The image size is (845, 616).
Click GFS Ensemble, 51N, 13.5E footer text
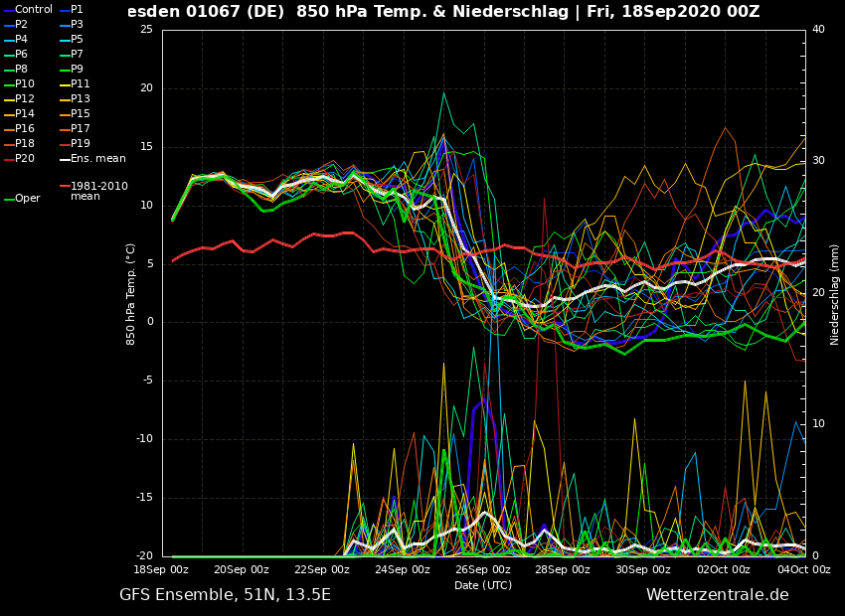(x=226, y=595)
